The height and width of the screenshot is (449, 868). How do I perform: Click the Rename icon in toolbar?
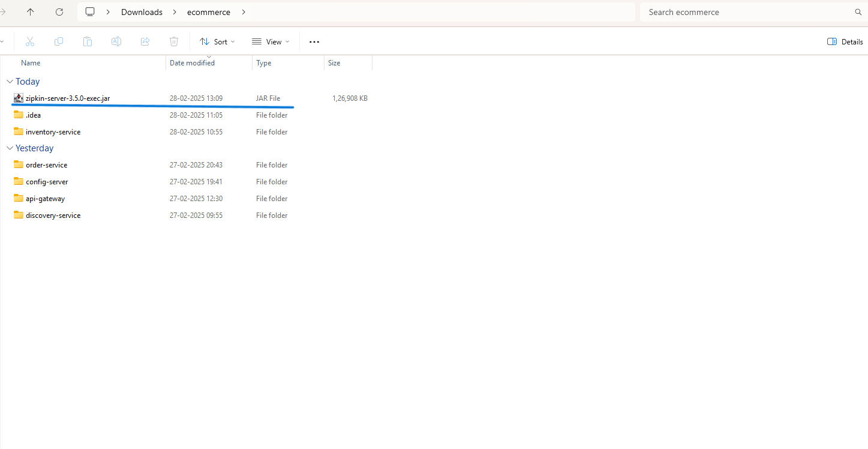(x=116, y=41)
